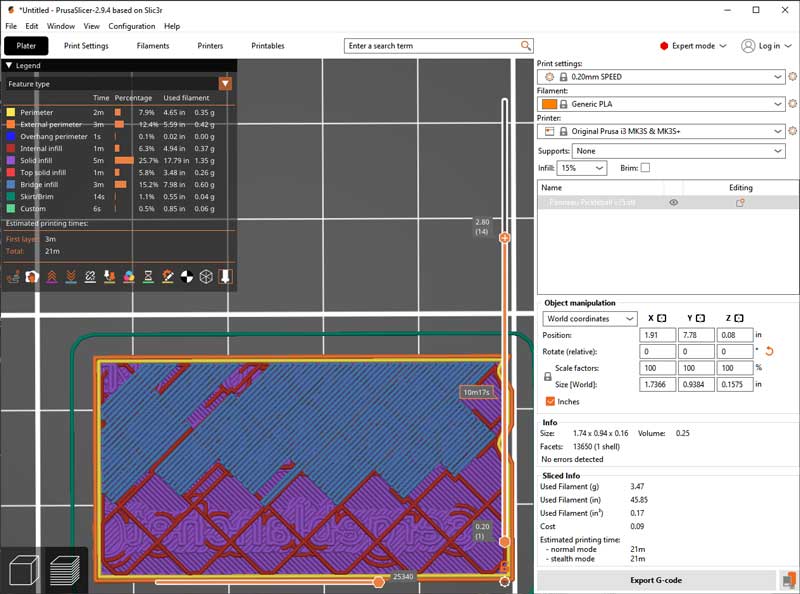Click the vertical layer slider lower thumb
The image size is (800, 594).
505,542
